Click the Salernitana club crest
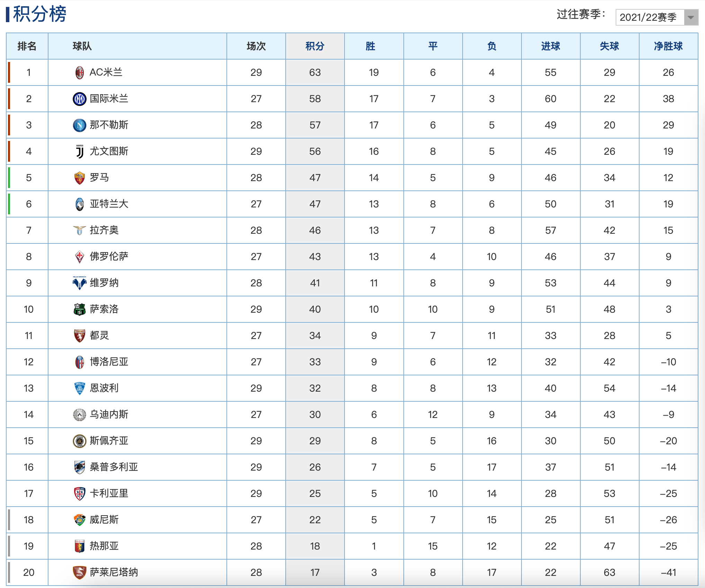Screen dimensions: 705x588 [80, 572]
